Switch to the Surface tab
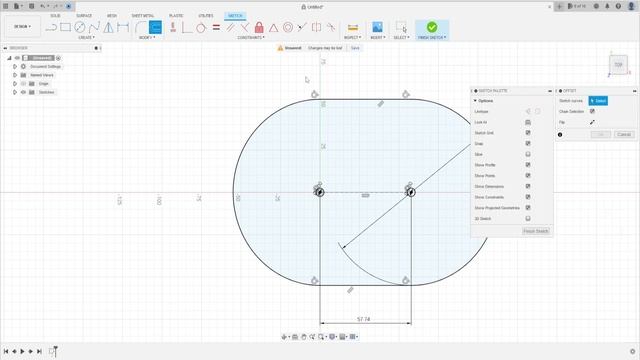The image size is (640, 360). tap(84, 16)
